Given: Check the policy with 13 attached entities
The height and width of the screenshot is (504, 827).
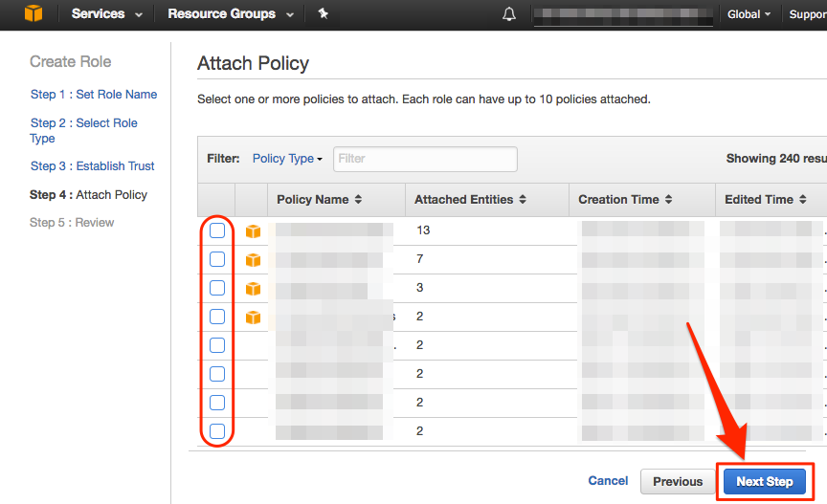Looking at the screenshot, I should tap(217, 230).
